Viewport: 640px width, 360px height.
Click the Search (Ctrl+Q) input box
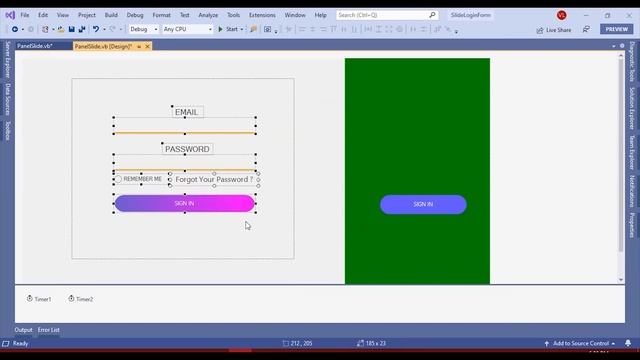tap(387, 15)
